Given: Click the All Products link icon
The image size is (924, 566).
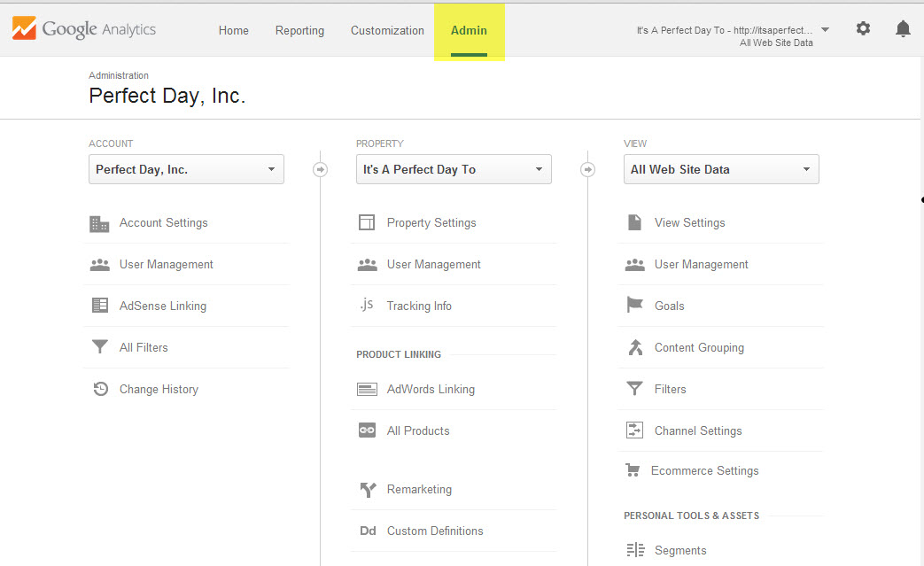Looking at the screenshot, I should click(x=367, y=430).
